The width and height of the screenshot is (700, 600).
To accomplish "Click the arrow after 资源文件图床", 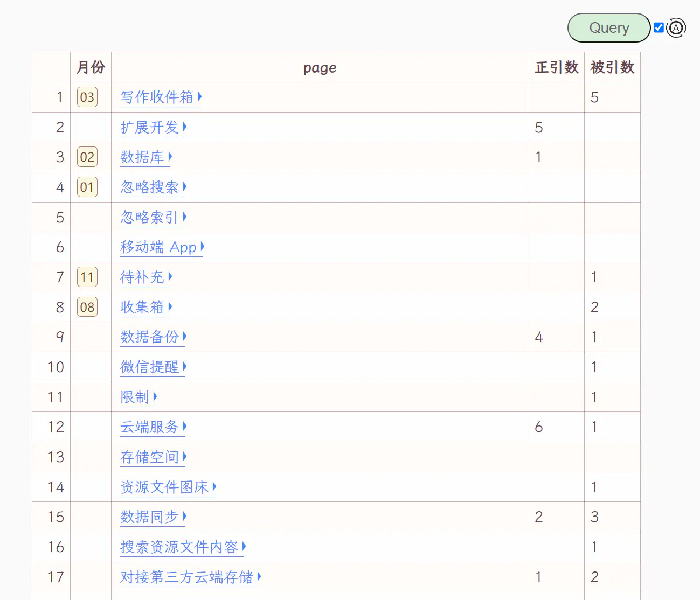I will point(214,486).
